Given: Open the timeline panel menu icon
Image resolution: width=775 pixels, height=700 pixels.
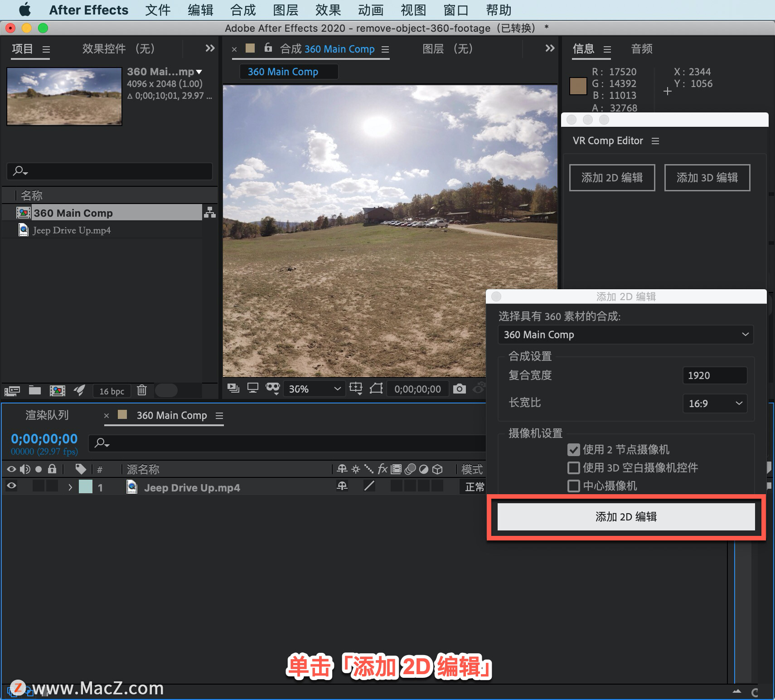Looking at the screenshot, I should point(219,416).
